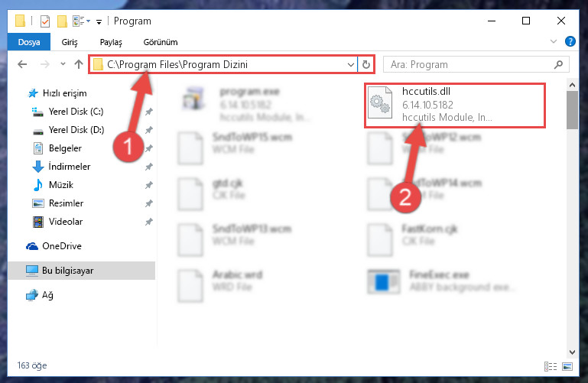Open the Dosya tab
The height and width of the screenshot is (383, 588).
[x=29, y=42]
